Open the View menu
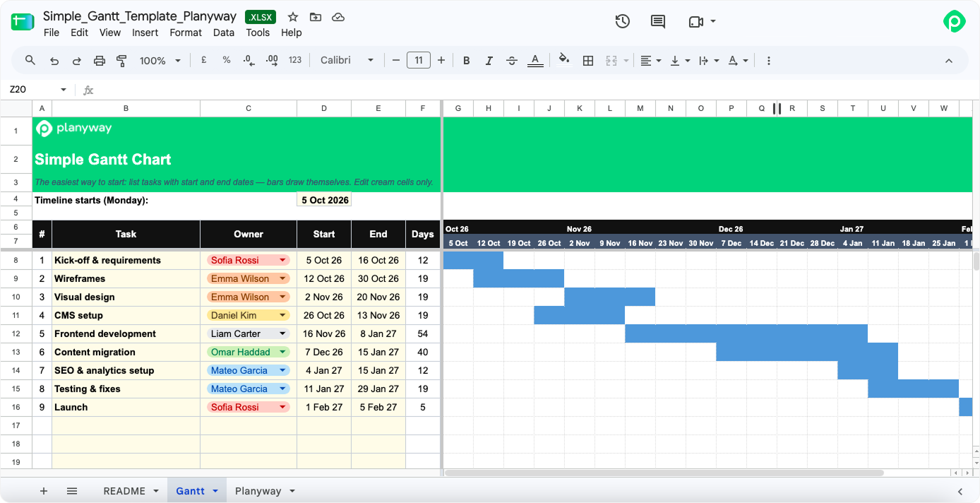Screen dimensions: 980x503 point(110,32)
